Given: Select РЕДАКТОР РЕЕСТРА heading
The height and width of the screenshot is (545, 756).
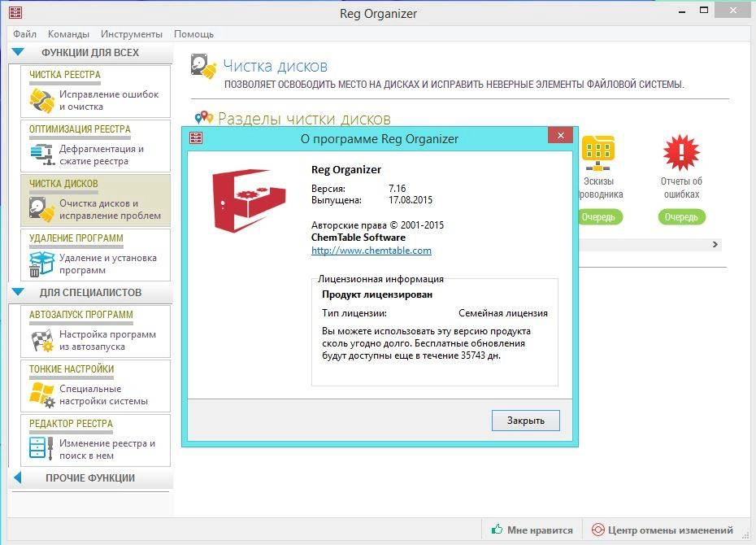Looking at the screenshot, I should [71, 424].
